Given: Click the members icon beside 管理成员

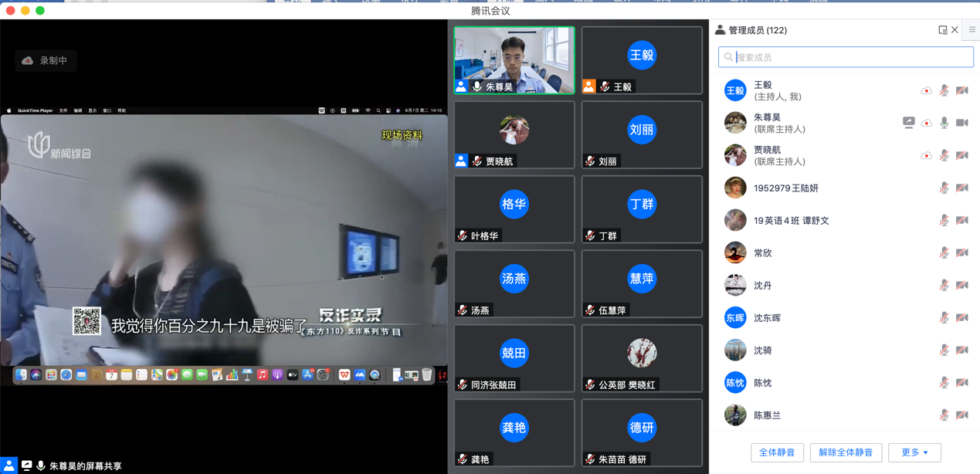Looking at the screenshot, I should coord(720,30).
